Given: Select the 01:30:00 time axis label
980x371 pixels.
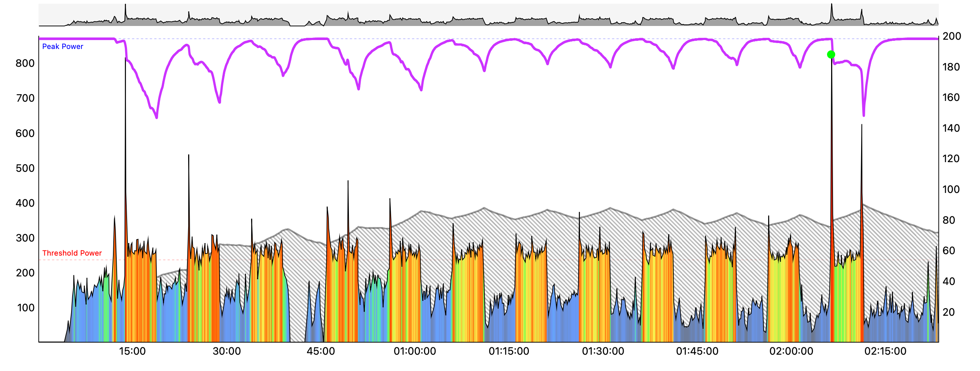Looking at the screenshot, I should coord(603,351).
